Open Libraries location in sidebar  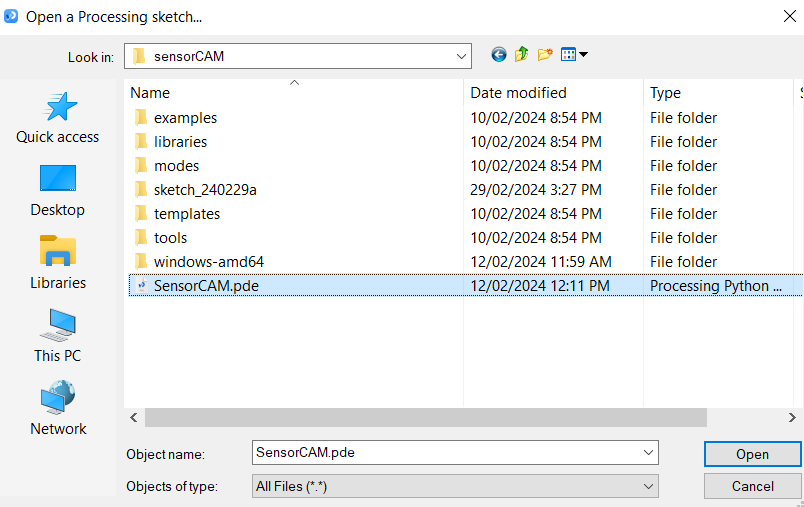[x=58, y=263]
